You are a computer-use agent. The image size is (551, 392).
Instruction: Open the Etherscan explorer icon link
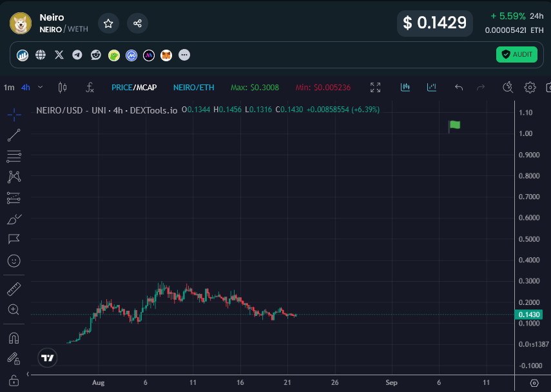[x=23, y=55]
